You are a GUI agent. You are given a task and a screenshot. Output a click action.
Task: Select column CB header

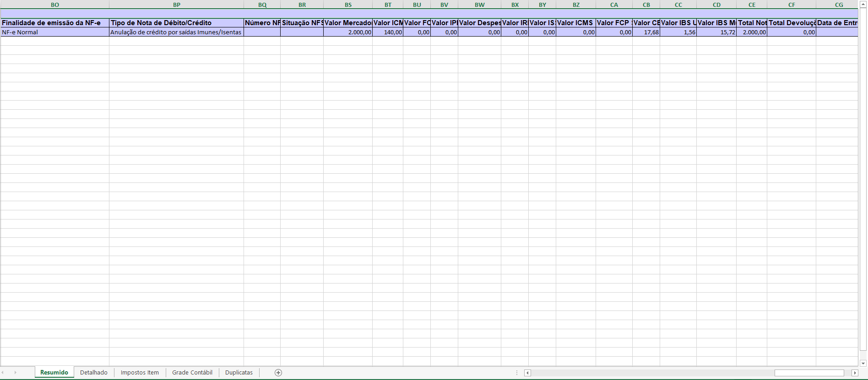point(646,5)
